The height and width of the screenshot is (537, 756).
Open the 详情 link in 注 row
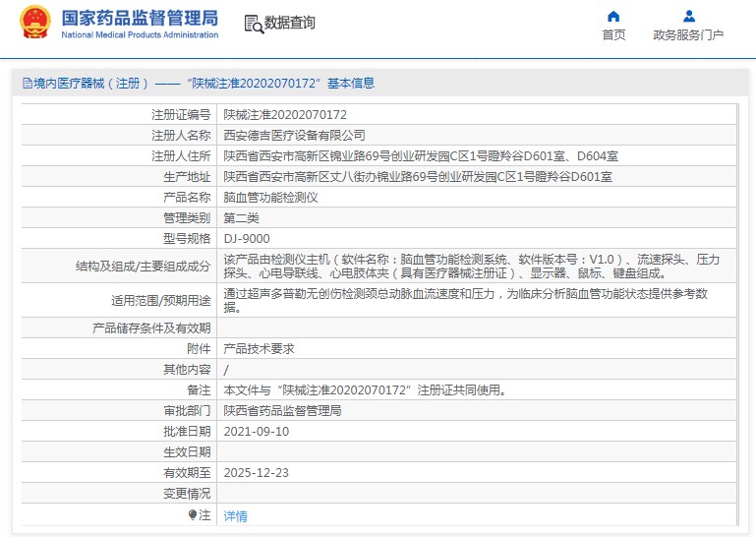[236, 515]
